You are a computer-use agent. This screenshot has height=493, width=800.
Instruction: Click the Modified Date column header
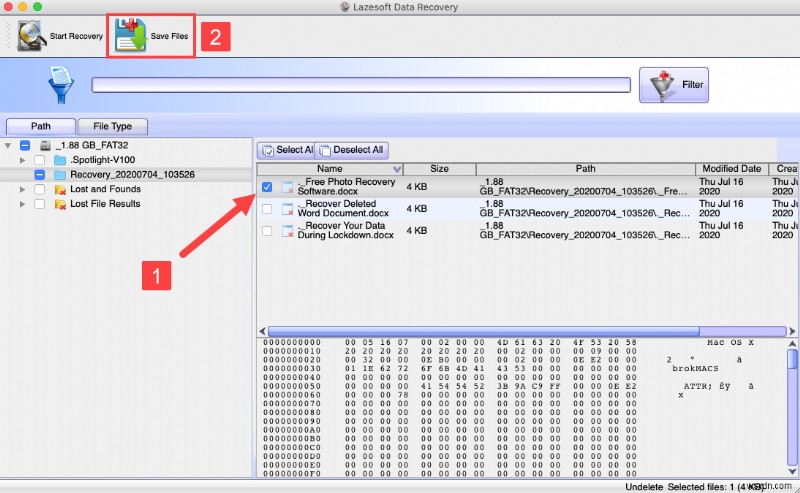732,169
